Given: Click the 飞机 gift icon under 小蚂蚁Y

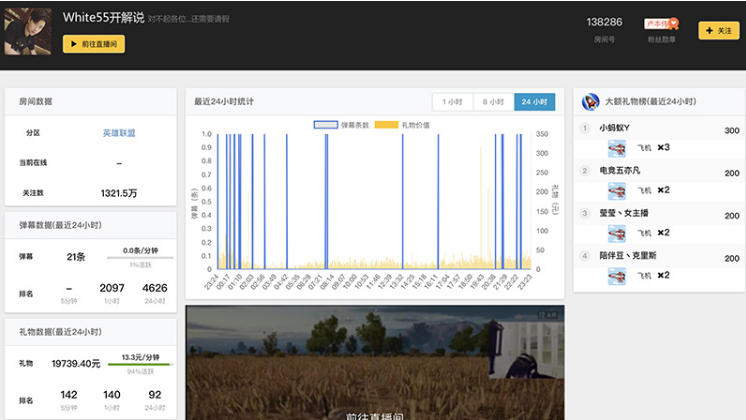Looking at the screenshot, I should [x=617, y=148].
